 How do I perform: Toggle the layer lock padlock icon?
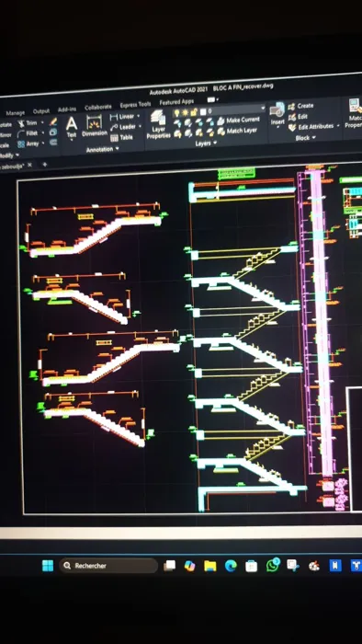click(x=194, y=111)
